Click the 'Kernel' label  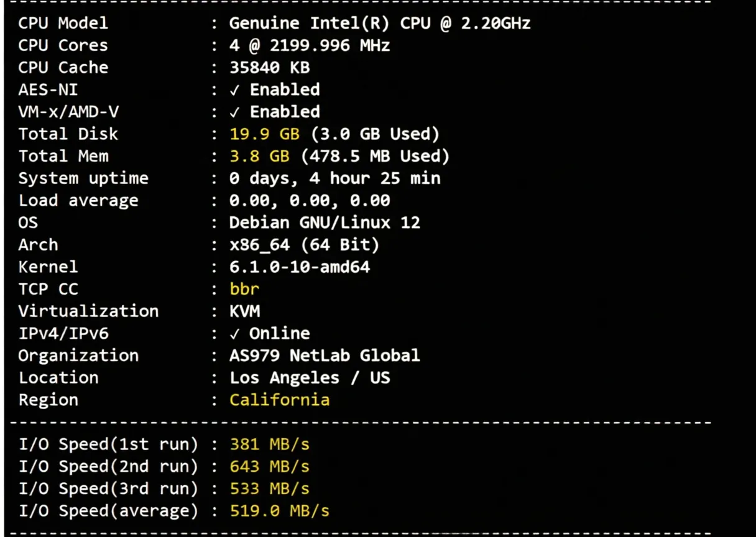click(x=48, y=267)
